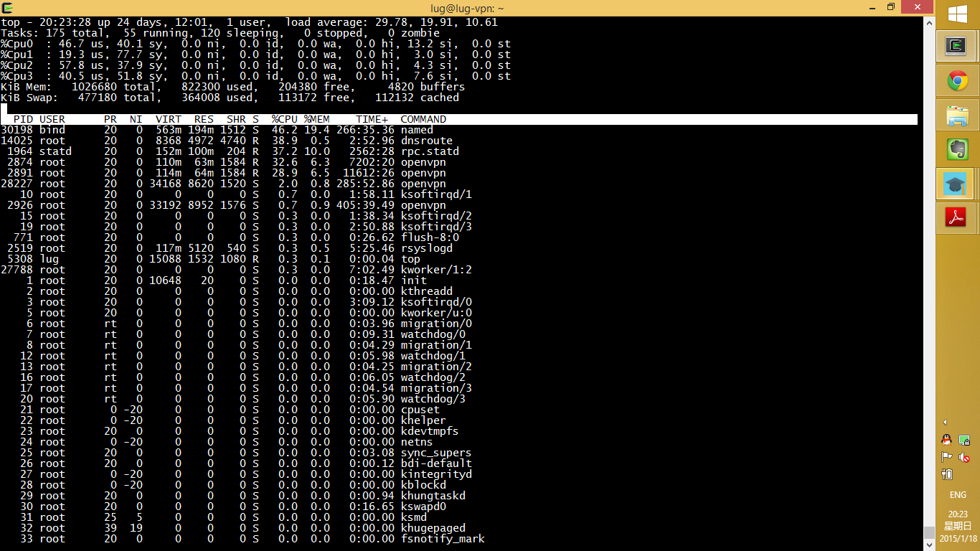Open the Windows Start button
This screenshot has height=551, width=980.
pyautogui.click(x=958, y=14)
